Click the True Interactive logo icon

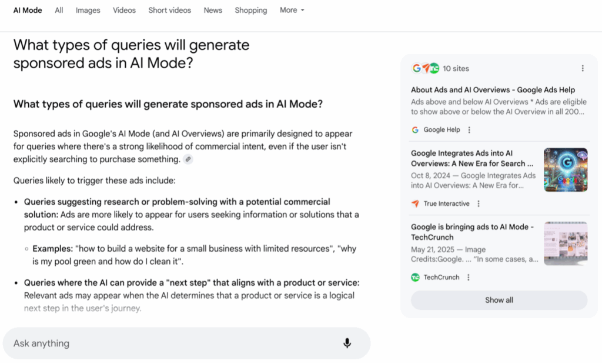[x=416, y=204]
